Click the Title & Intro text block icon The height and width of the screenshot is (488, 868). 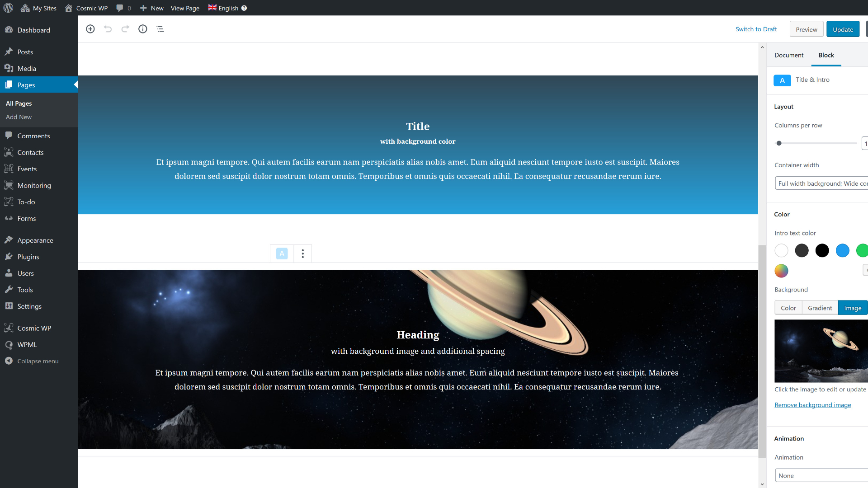point(782,79)
